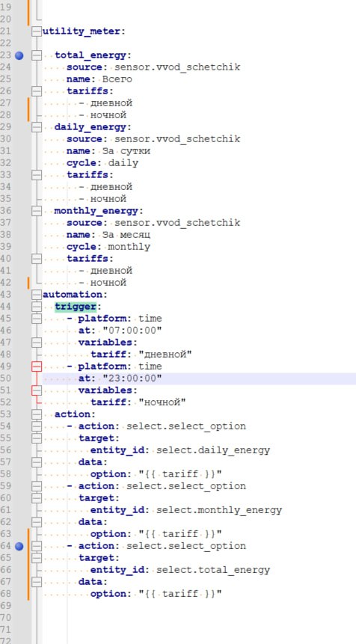Click the blue bookmark marker on line 23
Image resolution: width=356 pixels, height=644 pixels.
[19, 55]
